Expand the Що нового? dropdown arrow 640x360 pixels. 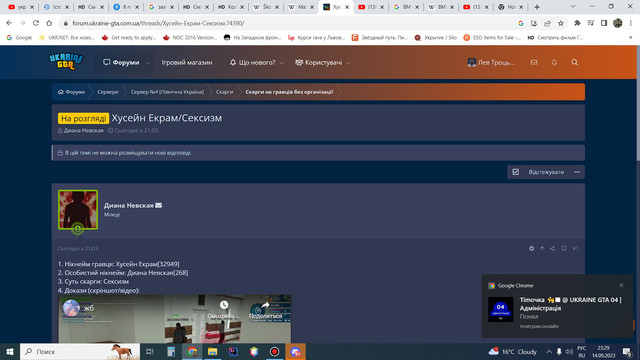point(281,63)
